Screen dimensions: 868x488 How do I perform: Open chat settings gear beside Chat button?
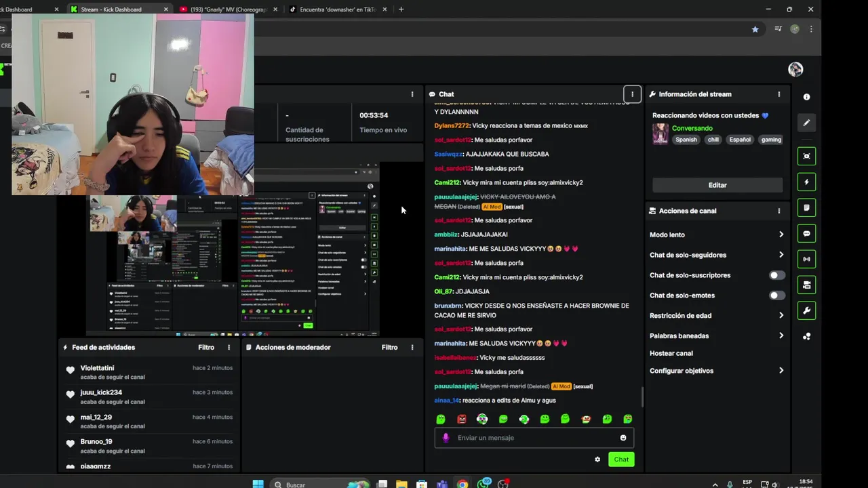click(x=597, y=460)
